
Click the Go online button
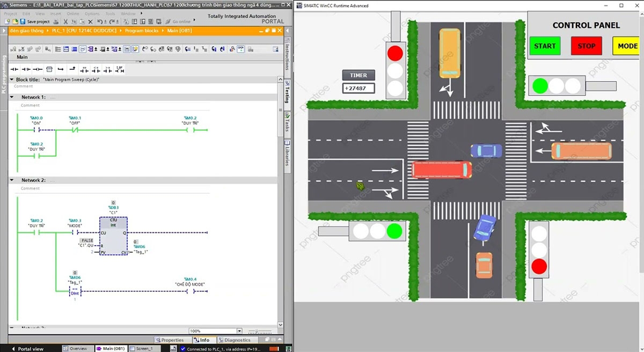178,21
